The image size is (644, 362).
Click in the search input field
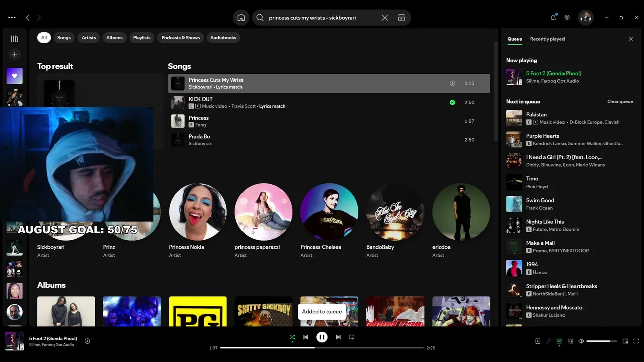tap(322, 18)
